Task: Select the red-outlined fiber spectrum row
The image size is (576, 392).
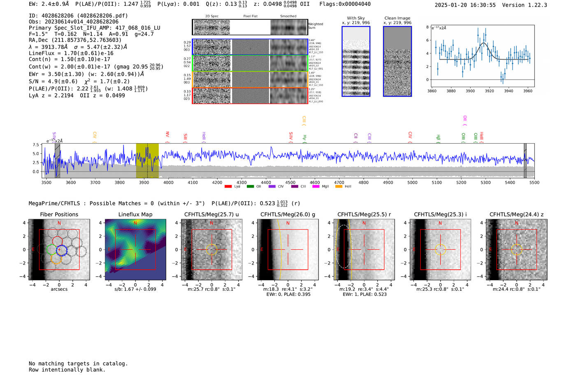Action: [x=250, y=95]
